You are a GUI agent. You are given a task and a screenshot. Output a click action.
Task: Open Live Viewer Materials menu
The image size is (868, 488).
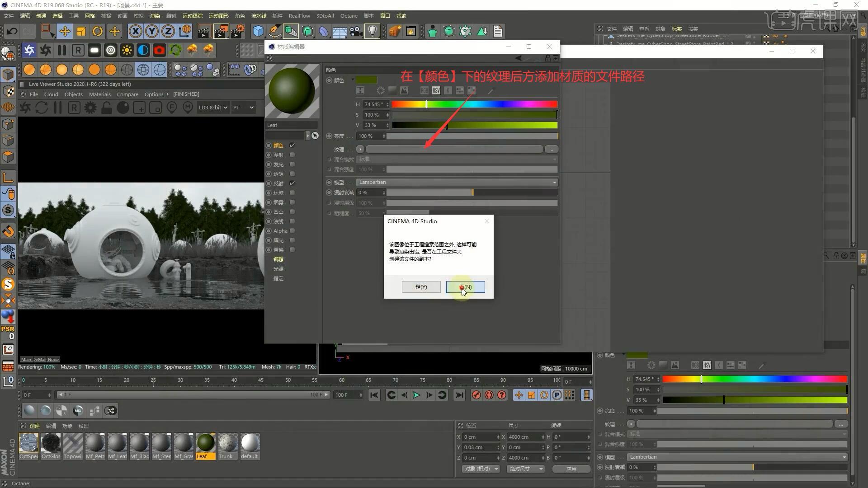100,94
